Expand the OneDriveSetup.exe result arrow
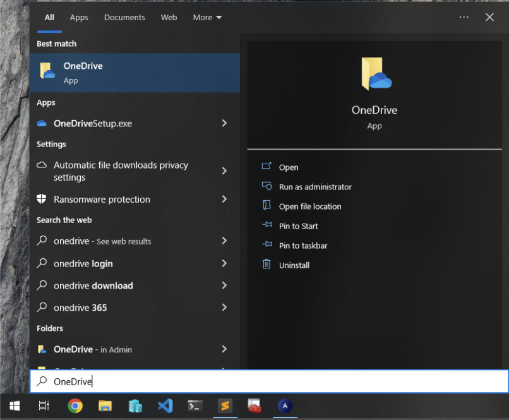Viewport: 509px width, 420px height. [x=224, y=123]
